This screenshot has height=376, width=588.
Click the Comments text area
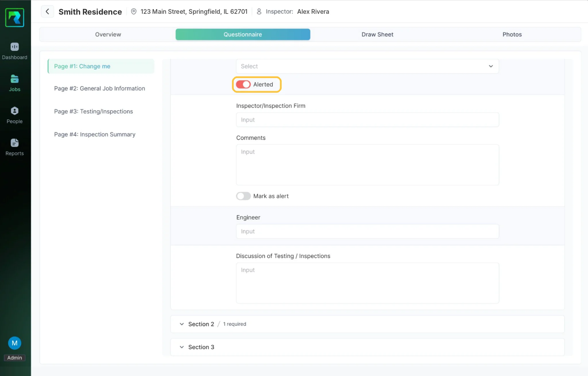367,165
